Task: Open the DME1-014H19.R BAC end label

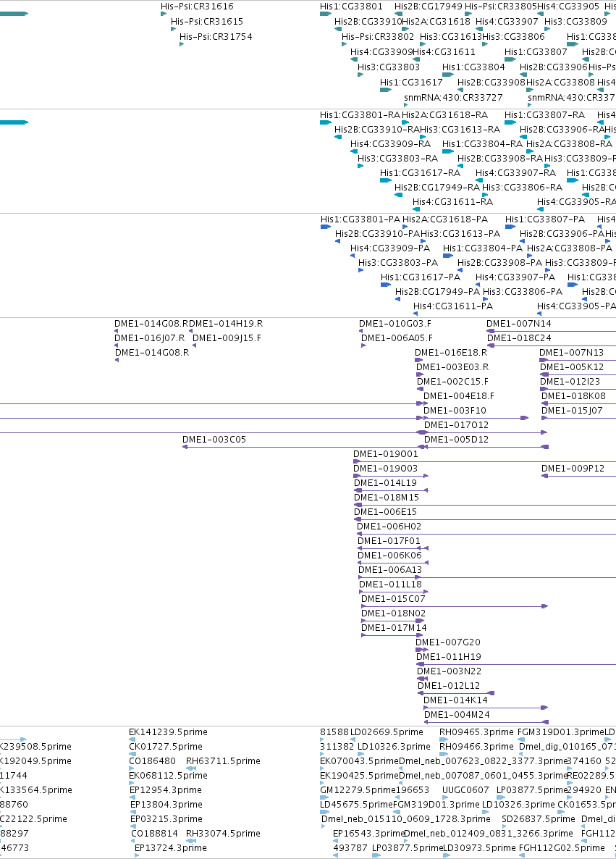Action: point(226,324)
